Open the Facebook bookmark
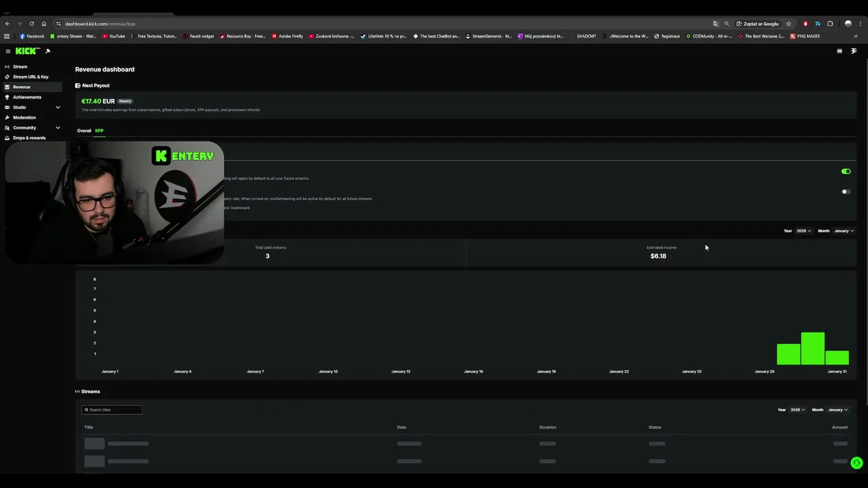Viewport: 868px width, 488px height. pyautogui.click(x=32, y=36)
